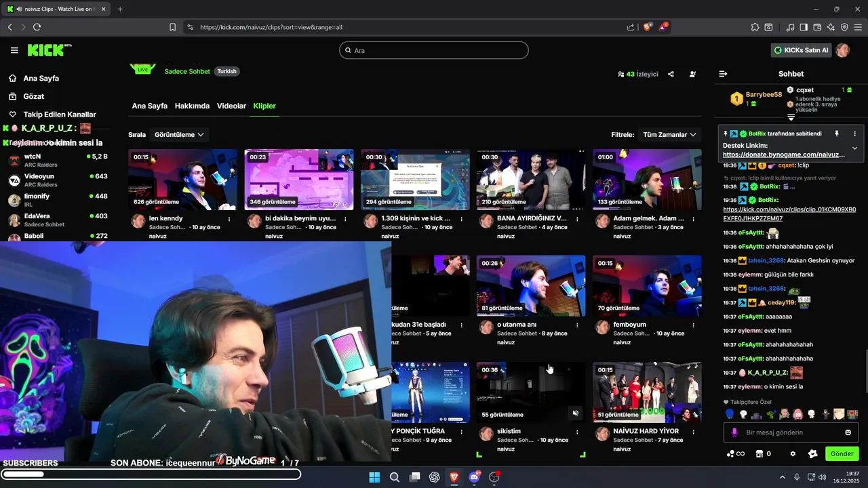Open the KICKs gift star icon

(x=813, y=453)
